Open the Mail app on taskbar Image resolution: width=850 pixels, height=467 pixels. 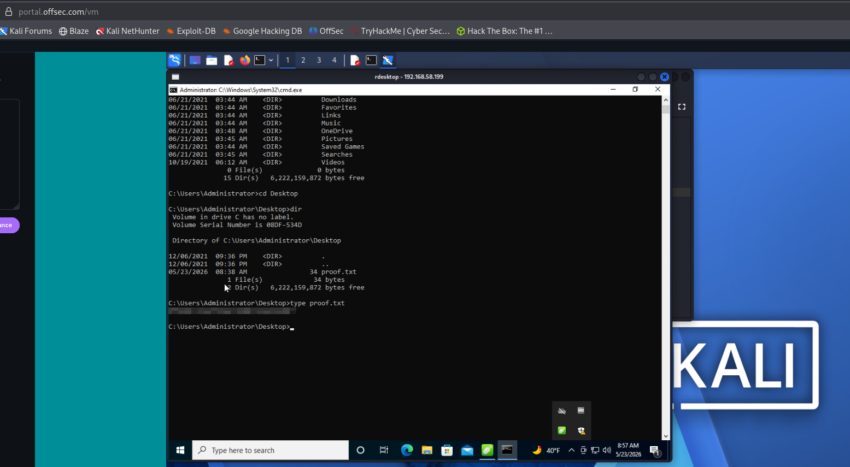tap(467, 450)
